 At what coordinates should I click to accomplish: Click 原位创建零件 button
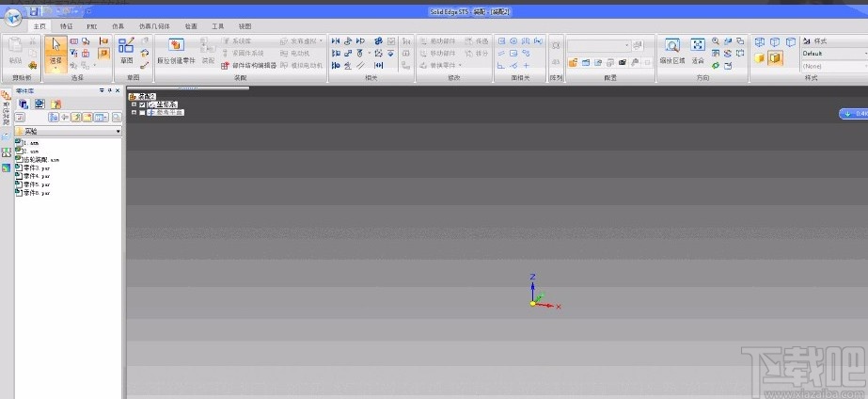(176, 51)
